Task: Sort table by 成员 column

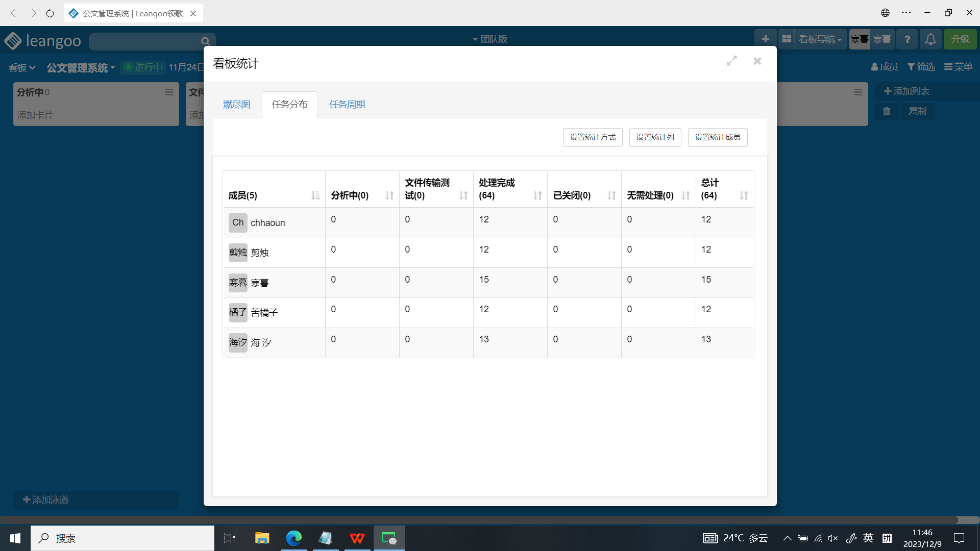Action: 315,195
